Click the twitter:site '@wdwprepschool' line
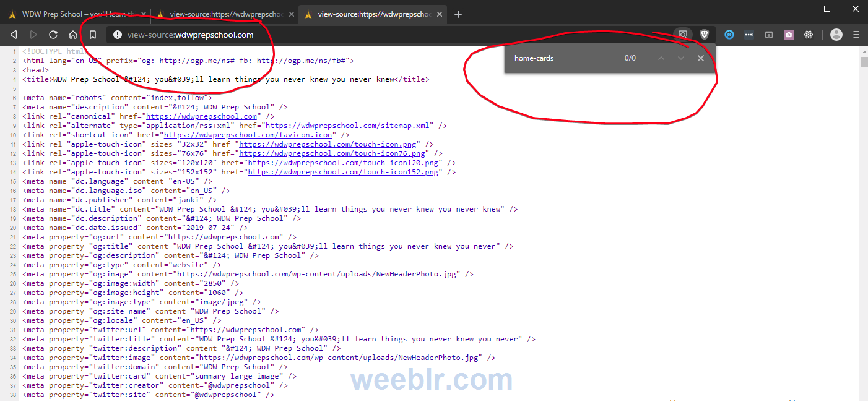This screenshot has height=420, width=868. tap(149, 395)
